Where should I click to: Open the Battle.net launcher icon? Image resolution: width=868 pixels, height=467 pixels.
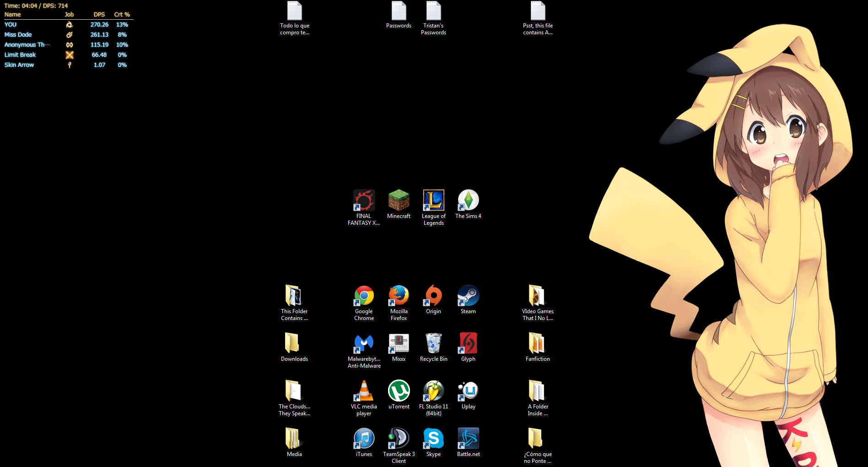pyautogui.click(x=468, y=443)
